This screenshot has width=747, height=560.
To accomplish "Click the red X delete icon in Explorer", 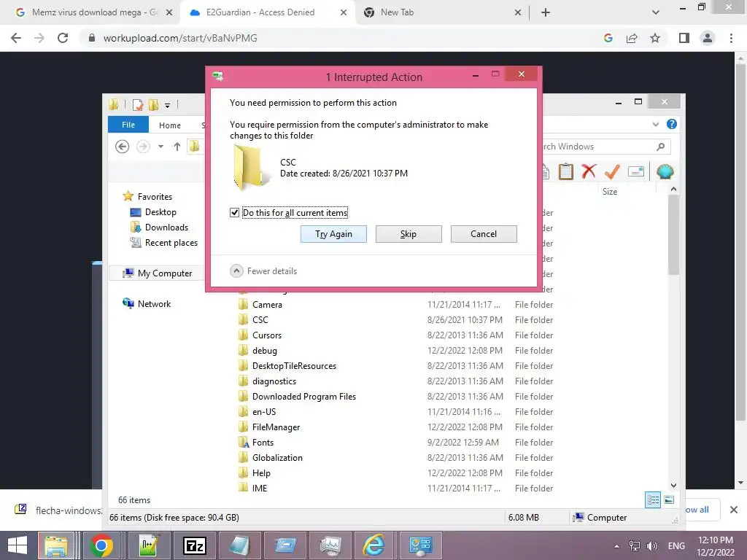I will [589, 171].
